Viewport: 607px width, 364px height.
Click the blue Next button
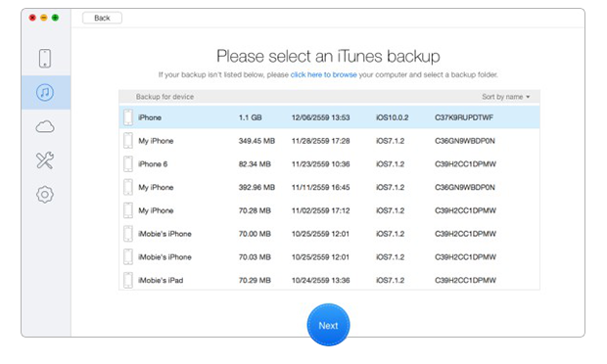click(x=328, y=325)
